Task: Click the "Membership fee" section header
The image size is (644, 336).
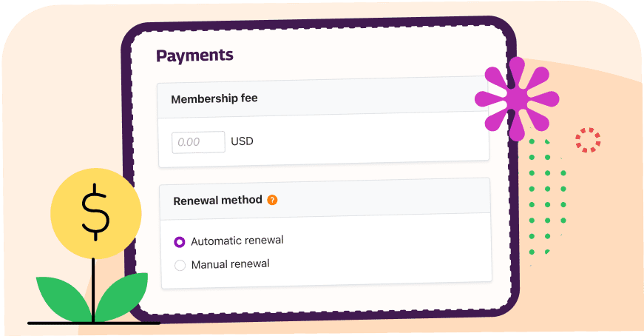Action: pyautogui.click(x=214, y=98)
